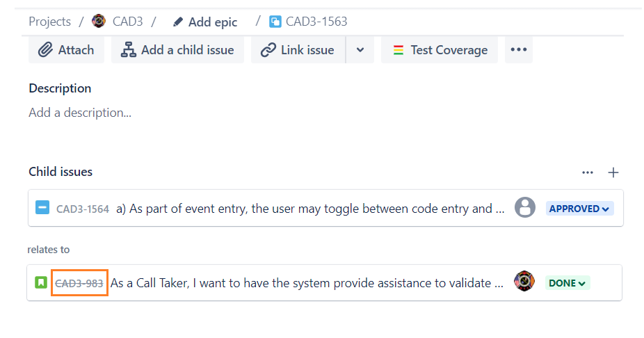Click the Description heading
644x338 pixels.
click(x=60, y=88)
